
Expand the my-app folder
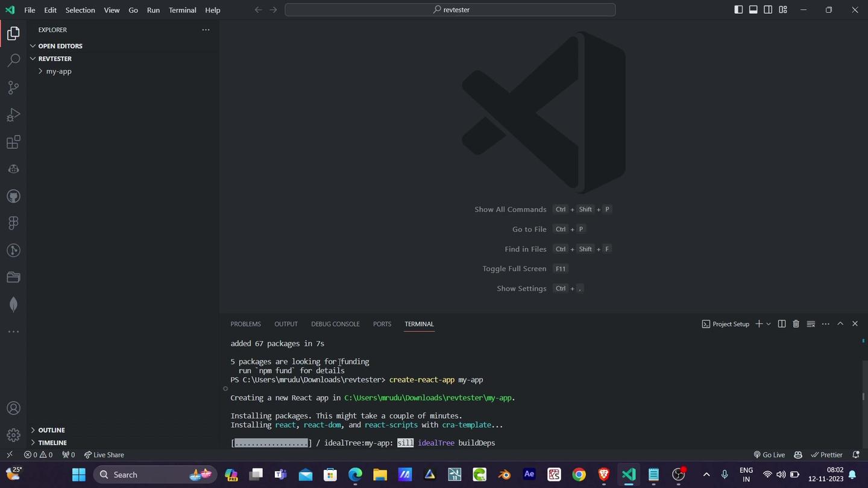[123, 71]
